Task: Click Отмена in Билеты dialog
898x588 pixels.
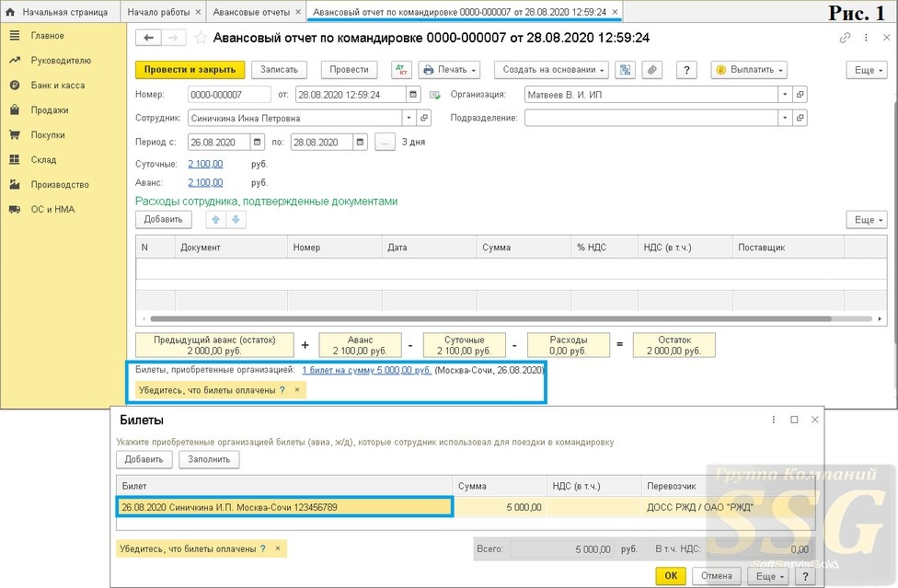Action: [x=717, y=576]
